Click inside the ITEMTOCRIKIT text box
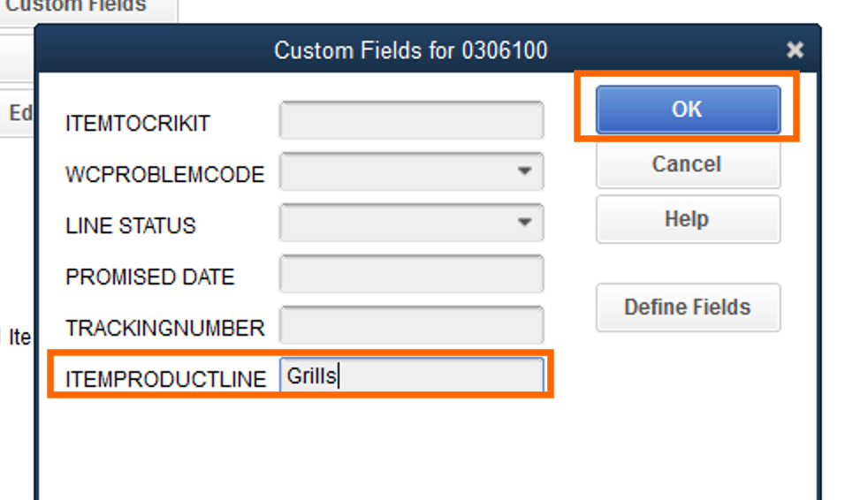Image resolution: width=868 pixels, height=500 pixels. (x=411, y=121)
